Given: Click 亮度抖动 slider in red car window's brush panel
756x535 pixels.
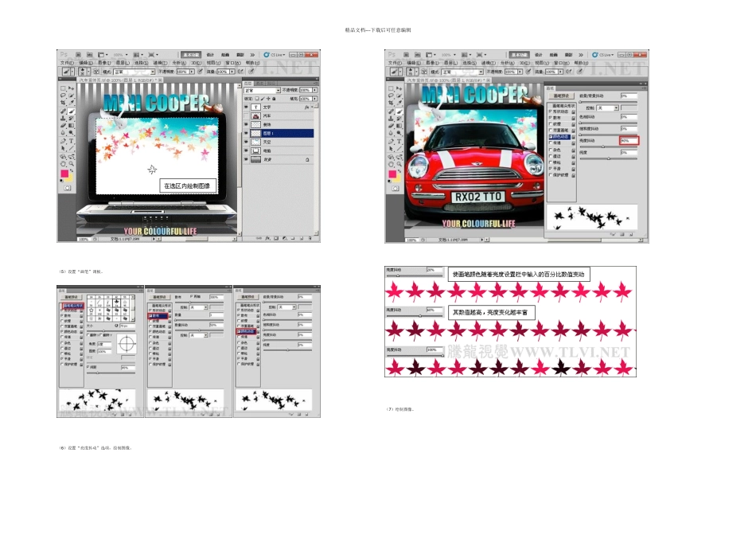Looking at the screenshot, I should coord(609,146).
